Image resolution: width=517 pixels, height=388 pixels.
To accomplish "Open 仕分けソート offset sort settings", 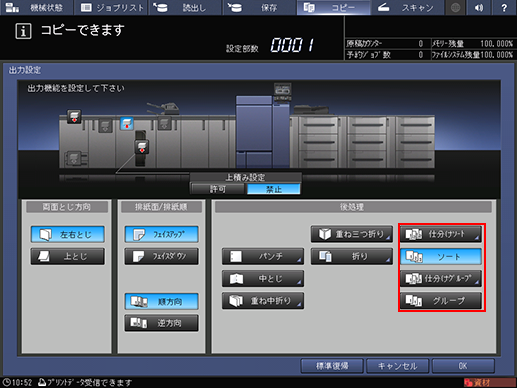I will tap(441, 234).
